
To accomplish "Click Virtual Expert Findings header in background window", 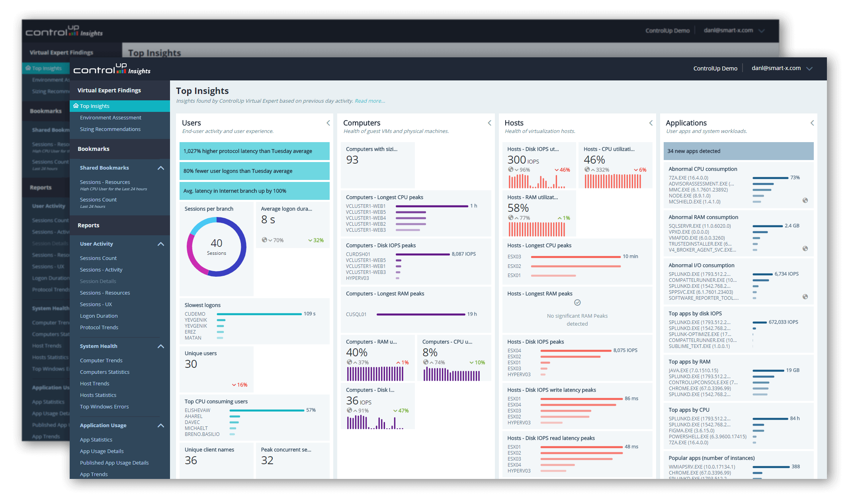I will coord(61,53).
